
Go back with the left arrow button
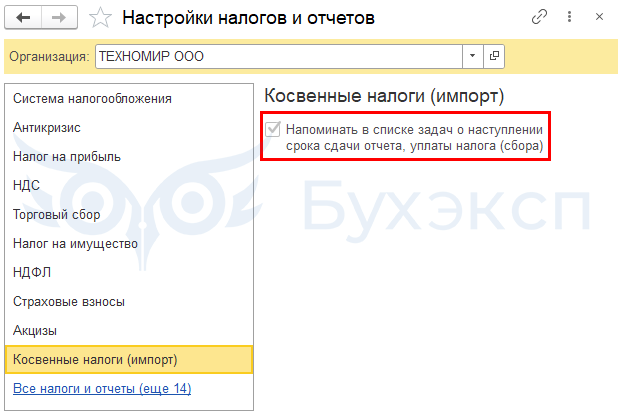click(x=23, y=18)
